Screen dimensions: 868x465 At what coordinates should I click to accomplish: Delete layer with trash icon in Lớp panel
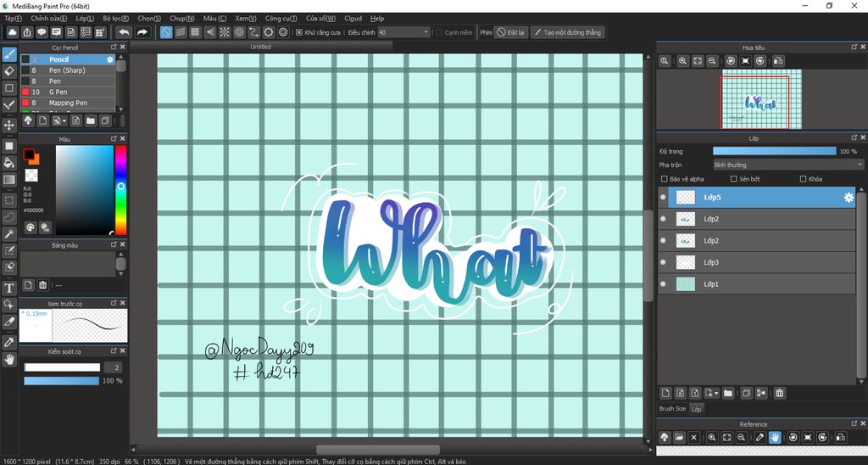tap(780, 393)
